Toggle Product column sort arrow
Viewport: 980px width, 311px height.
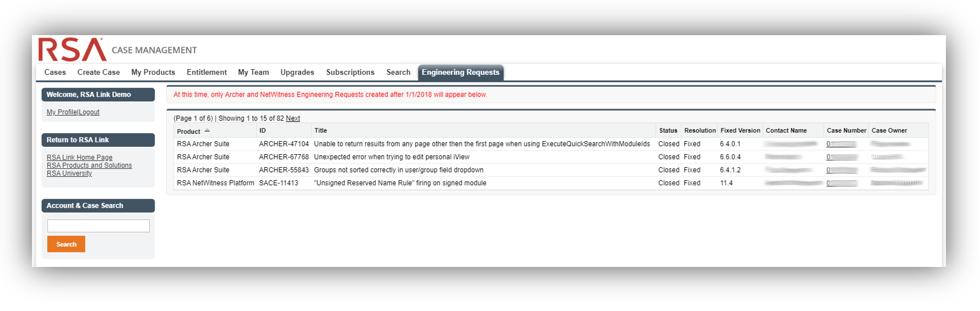coord(207,131)
